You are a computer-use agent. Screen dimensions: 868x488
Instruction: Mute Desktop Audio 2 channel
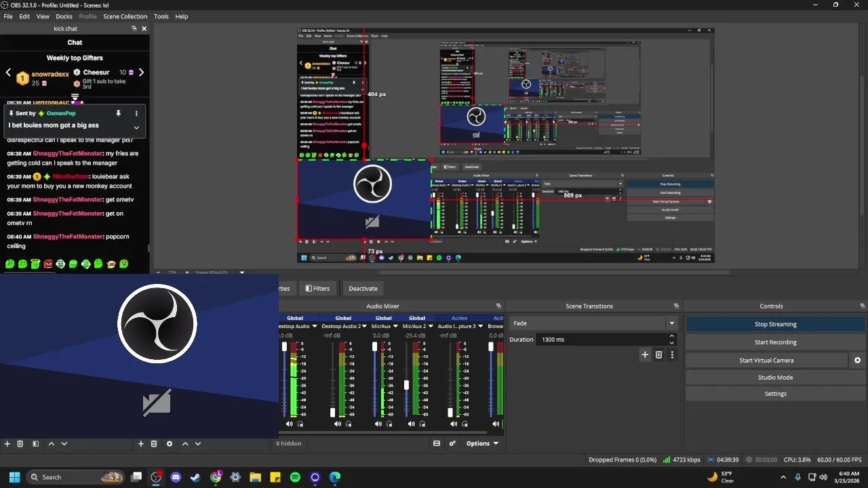(x=338, y=424)
